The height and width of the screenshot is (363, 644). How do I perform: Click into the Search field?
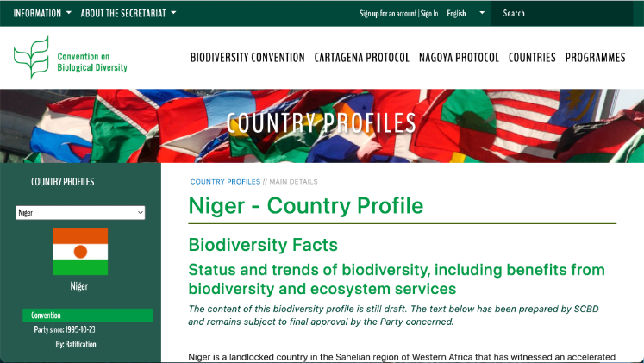point(565,13)
